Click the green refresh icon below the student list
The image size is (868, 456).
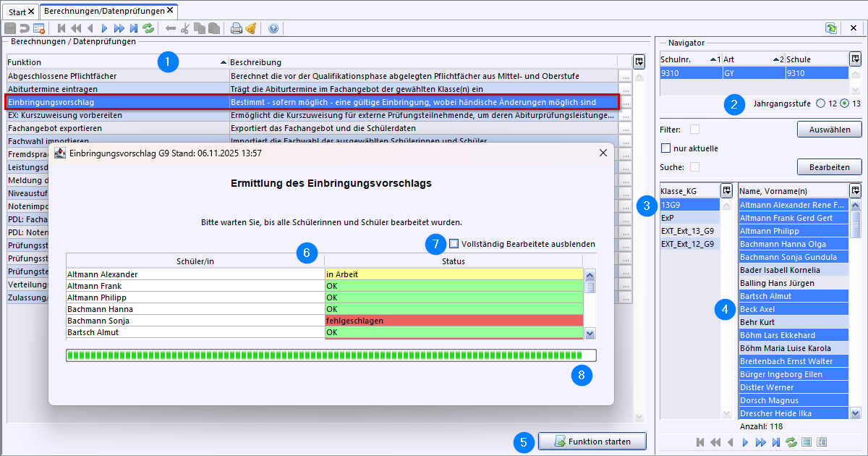click(791, 442)
